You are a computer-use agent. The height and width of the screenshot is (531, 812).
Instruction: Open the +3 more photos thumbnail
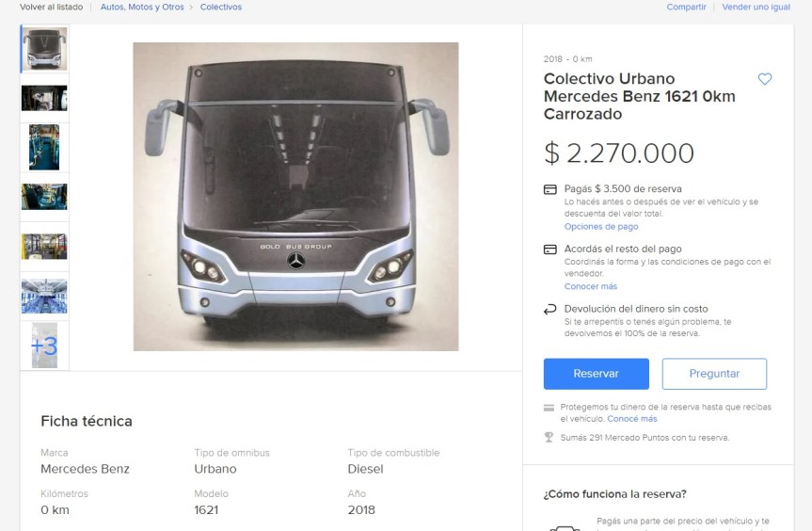click(44, 346)
